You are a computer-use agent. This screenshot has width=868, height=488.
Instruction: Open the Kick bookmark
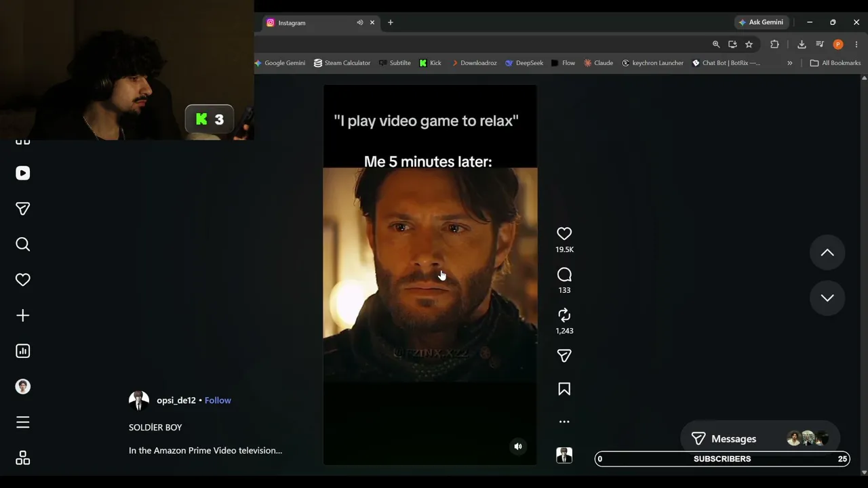(x=431, y=63)
